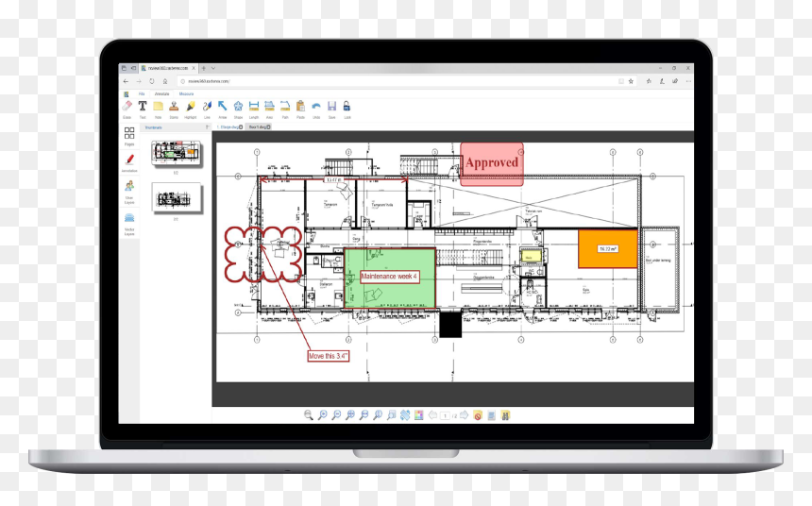Screen dimensions: 812x506
Task: Click the browser forward arrow
Action: coord(138,81)
